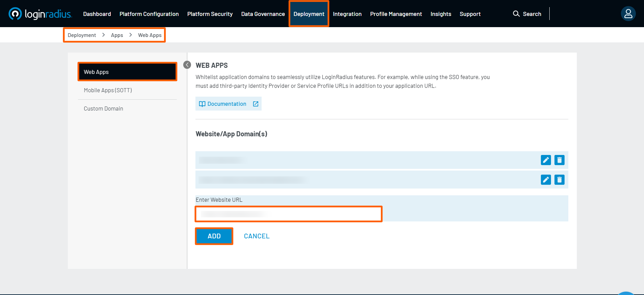This screenshot has height=295, width=644.
Task: Select Custom Domain in the sidebar
Action: click(103, 109)
